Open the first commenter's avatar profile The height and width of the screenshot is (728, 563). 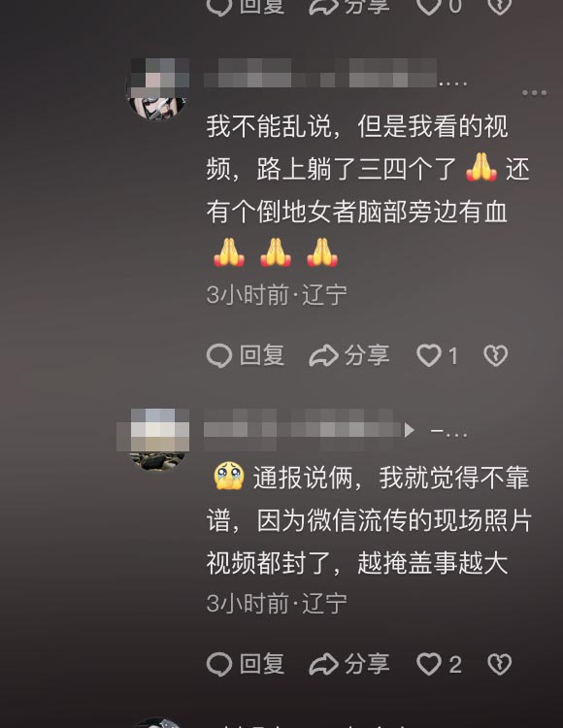coord(157,88)
